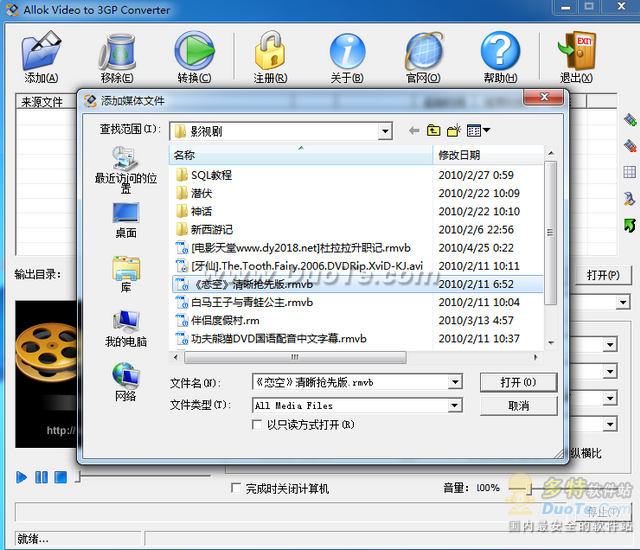
Task: Click the 取消 cancel button
Action: [x=519, y=406]
